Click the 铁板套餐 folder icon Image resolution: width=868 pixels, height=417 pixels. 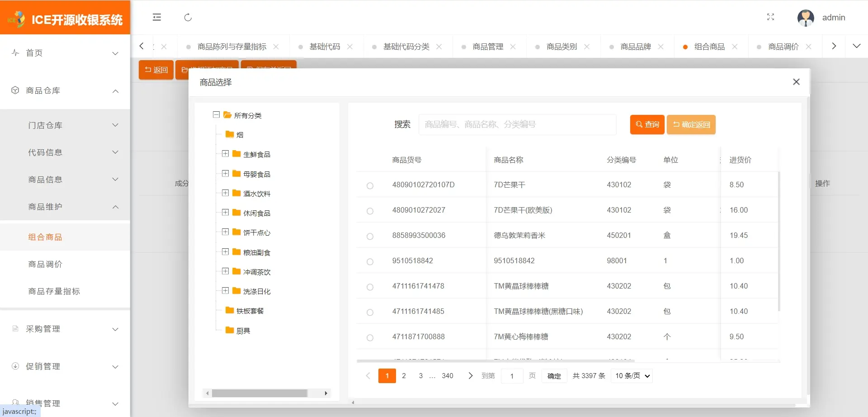coord(230,310)
